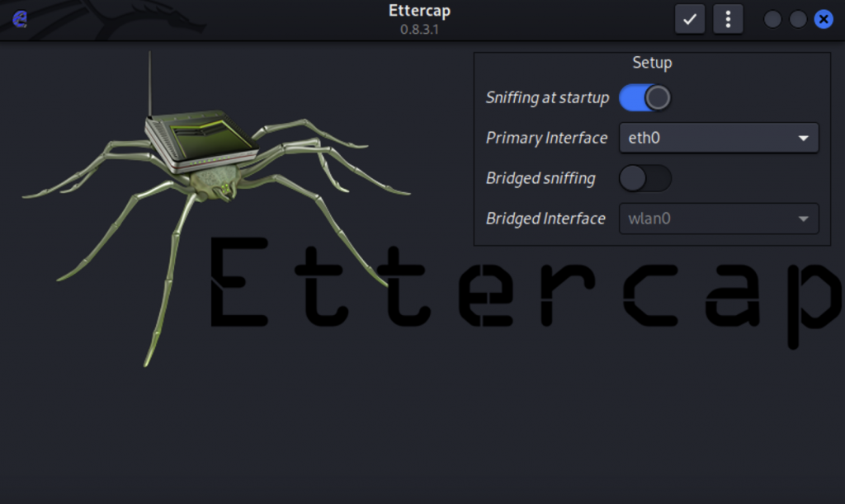Click the version 0.8.3.1 subtitle

point(419,30)
